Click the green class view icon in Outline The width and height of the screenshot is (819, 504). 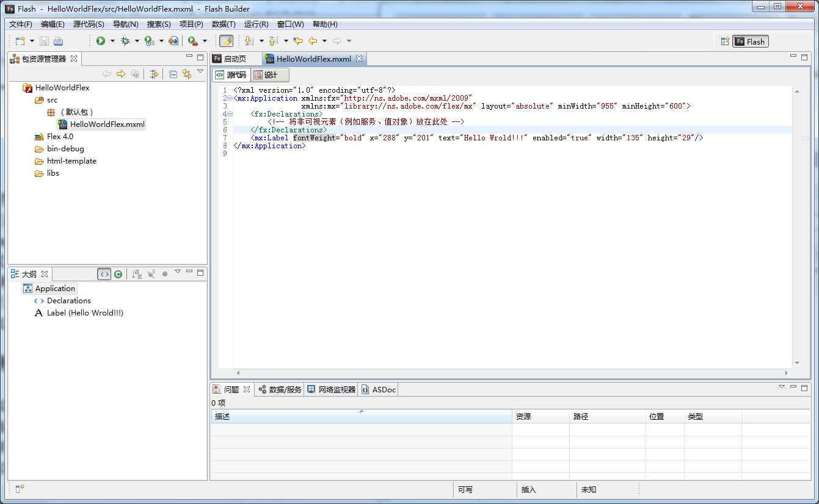(118, 275)
